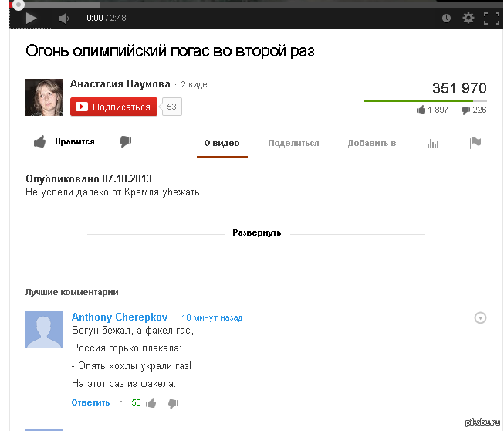Viewport: 504px width, 431px height.
Task: Open the comment options dropdown arrow
Action: 480,317
